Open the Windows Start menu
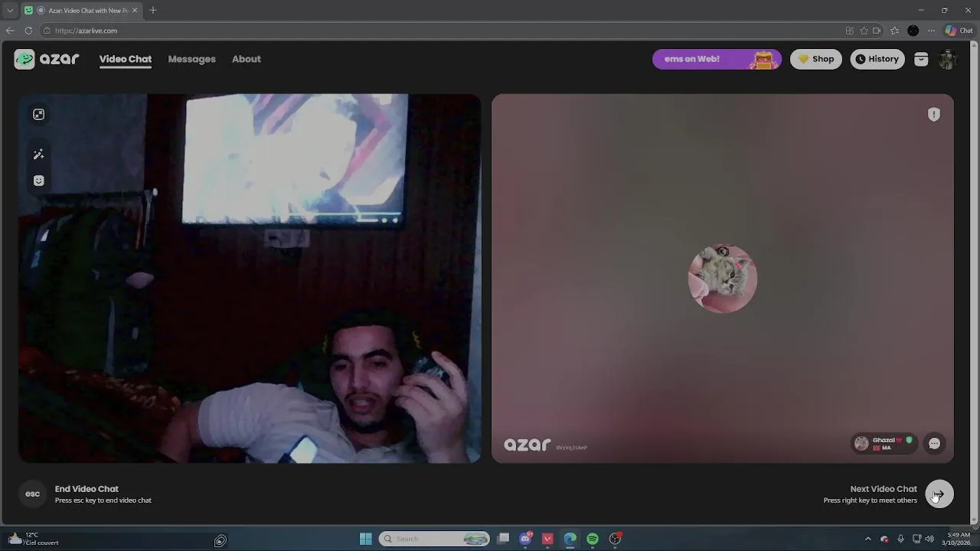This screenshot has width=980, height=551. click(x=366, y=539)
